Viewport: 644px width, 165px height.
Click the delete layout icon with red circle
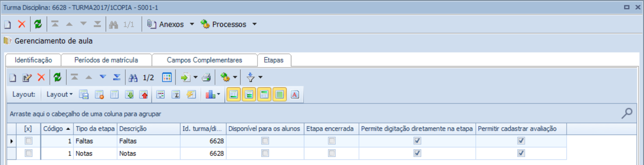[99, 95]
